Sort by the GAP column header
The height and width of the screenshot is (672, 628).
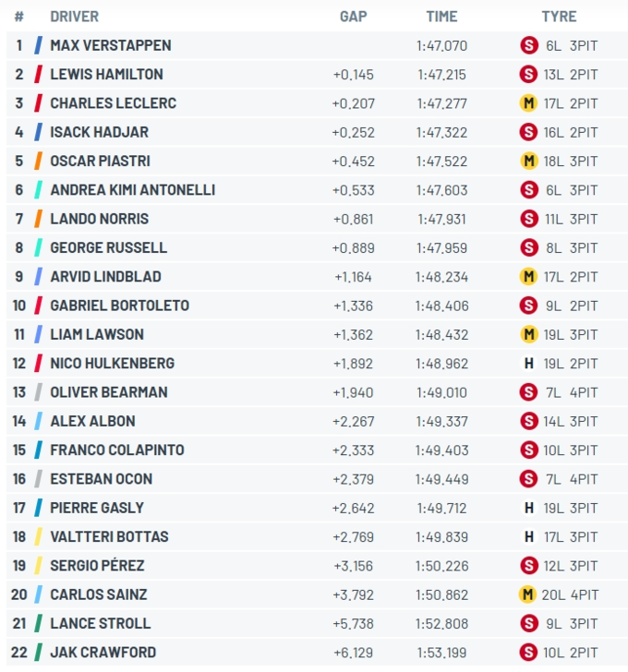[x=353, y=17]
